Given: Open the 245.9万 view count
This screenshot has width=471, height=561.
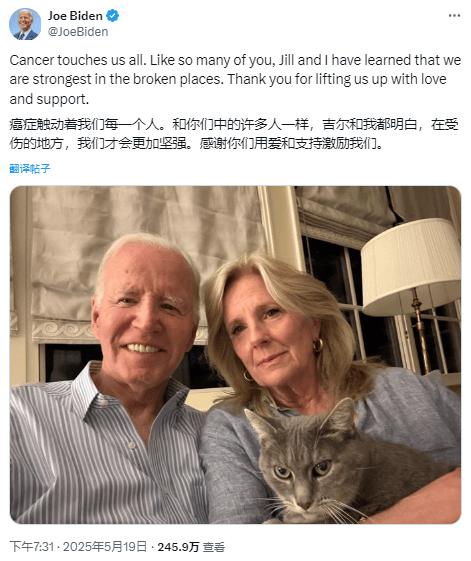Looking at the screenshot, I should point(178,547).
